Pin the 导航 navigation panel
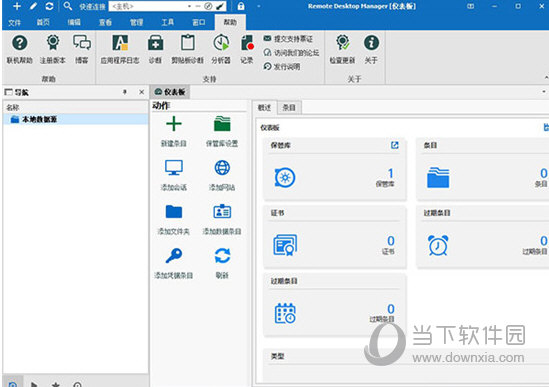The image size is (549, 387). pos(125,92)
